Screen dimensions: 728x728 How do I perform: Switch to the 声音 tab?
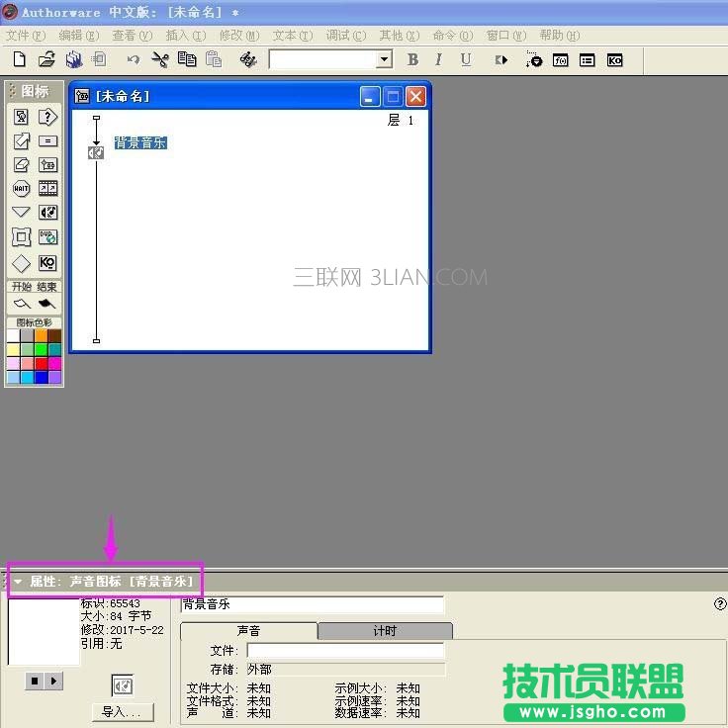[x=248, y=630]
